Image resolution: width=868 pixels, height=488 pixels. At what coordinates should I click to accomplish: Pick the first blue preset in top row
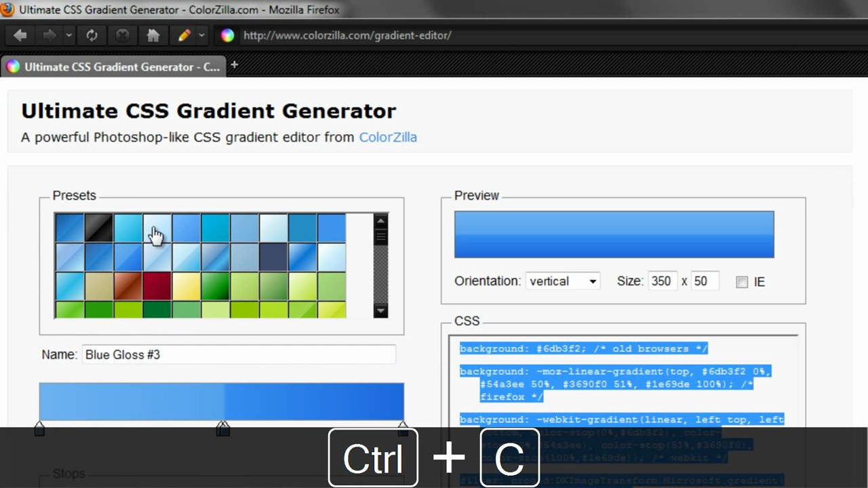point(69,228)
